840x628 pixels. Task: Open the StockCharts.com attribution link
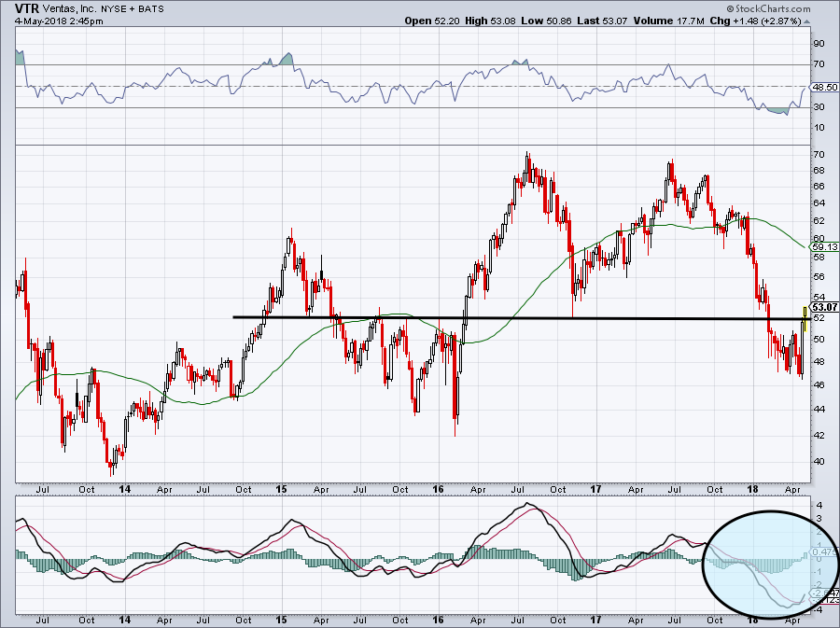(x=768, y=8)
